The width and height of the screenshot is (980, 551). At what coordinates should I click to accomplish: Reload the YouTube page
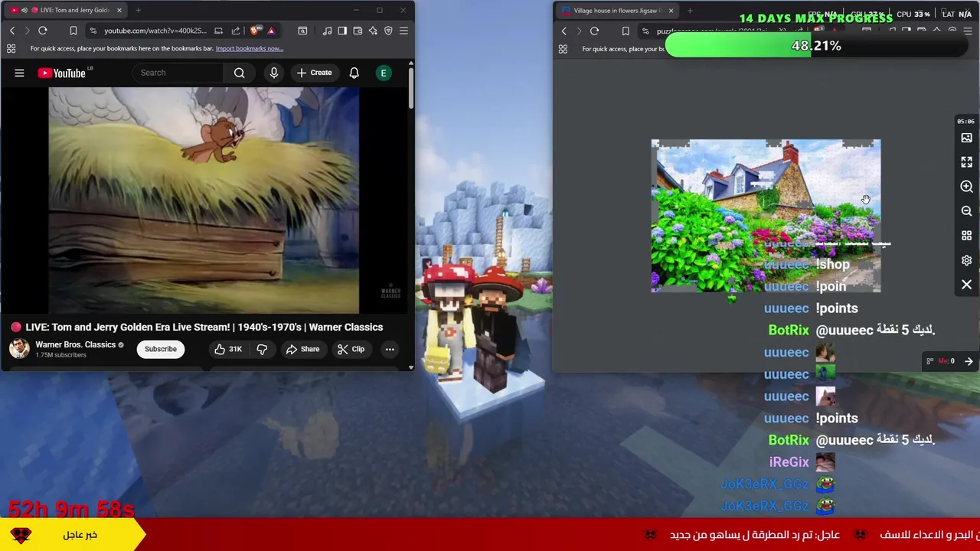pyautogui.click(x=43, y=31)
